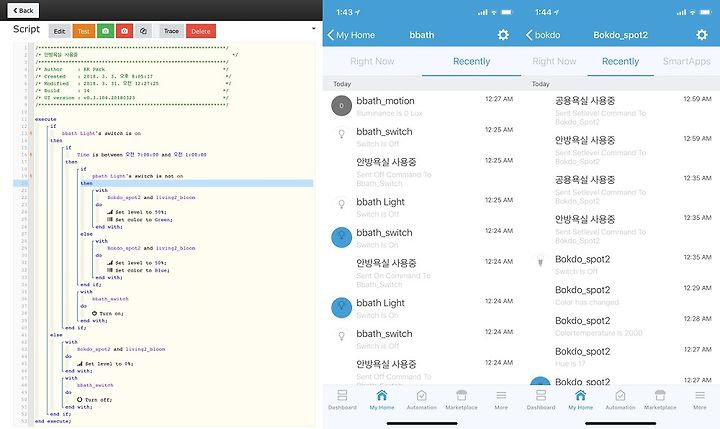Open Bokdo_spot2 'Color has changed' entry
This screenshot has height=429, width=720.
(x=621, y=295)
